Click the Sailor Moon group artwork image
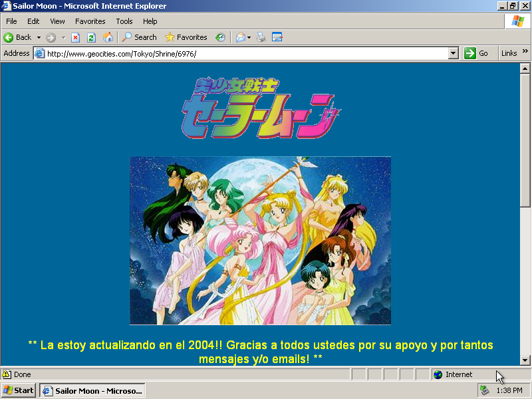Screen dimensions: 532x399 (260, 241)
